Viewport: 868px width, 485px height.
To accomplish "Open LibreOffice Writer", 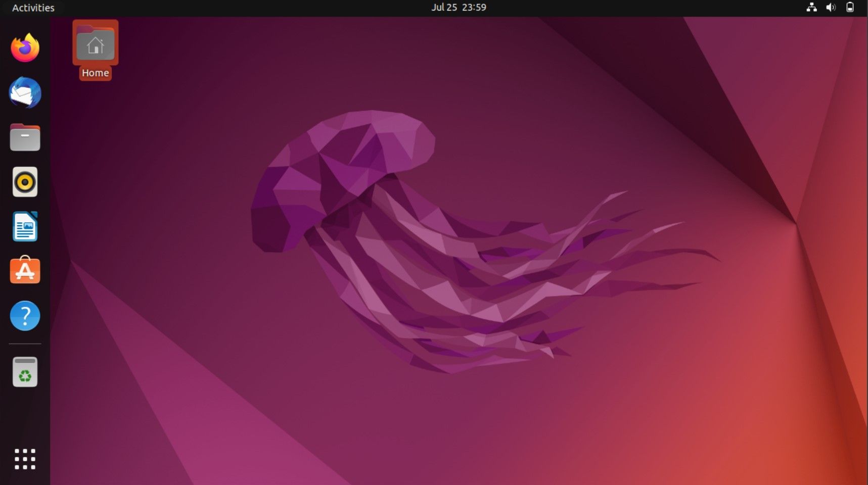I will point(24,226).
